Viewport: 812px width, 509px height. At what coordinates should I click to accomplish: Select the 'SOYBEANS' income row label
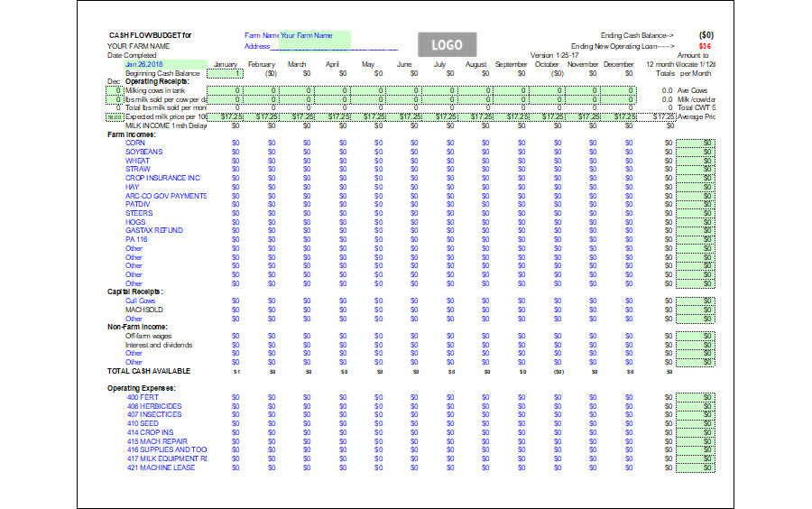[144, 152]
